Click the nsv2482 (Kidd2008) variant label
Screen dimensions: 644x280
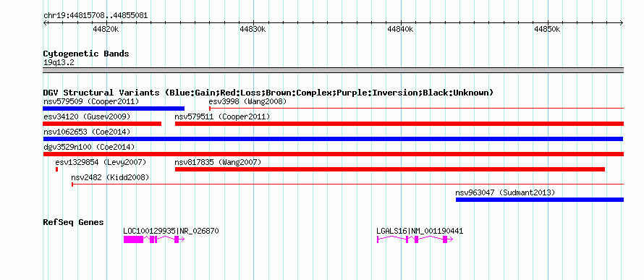[110, 177]
